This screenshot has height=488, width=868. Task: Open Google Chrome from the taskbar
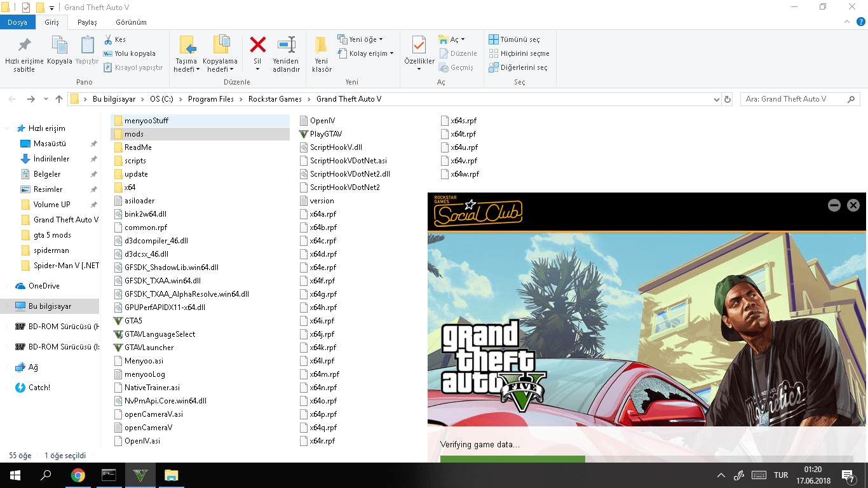[78, 475]
